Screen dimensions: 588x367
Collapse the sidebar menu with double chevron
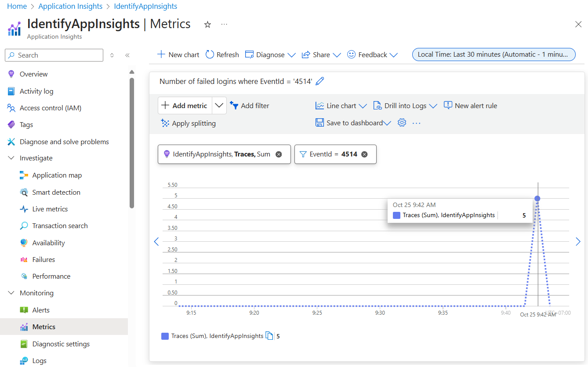click(127, 55)
